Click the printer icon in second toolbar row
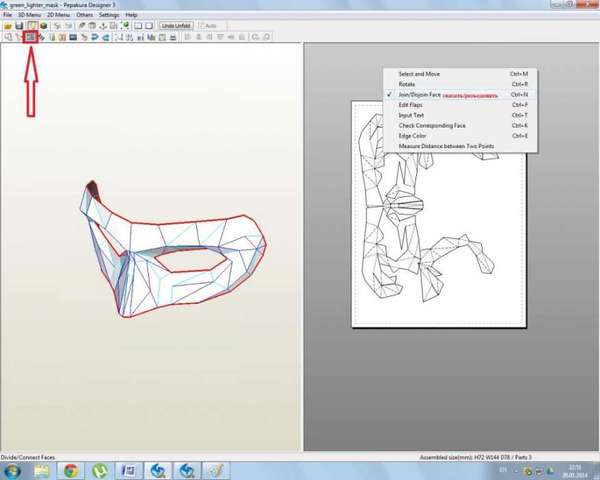Image resolution: width=600 pixels, height=480 pixels. [173, 37]
